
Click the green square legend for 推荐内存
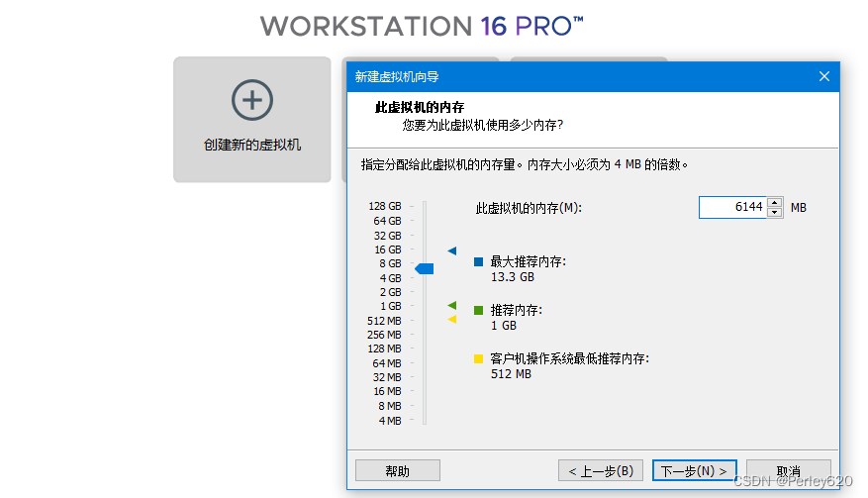478,310
